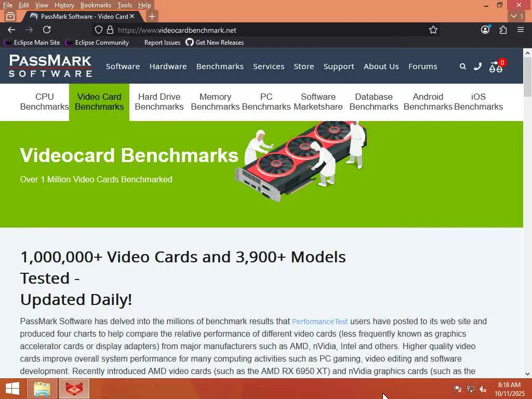Open the tracking protection shield icon
532x399 pixels.
click(x=98, y=30)
